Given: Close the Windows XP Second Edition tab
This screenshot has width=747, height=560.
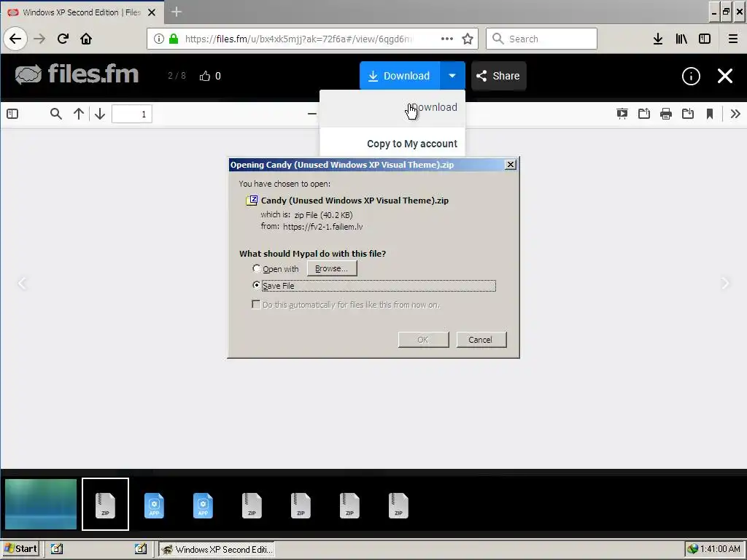Looking at the screenshot, I should [152, 12].
